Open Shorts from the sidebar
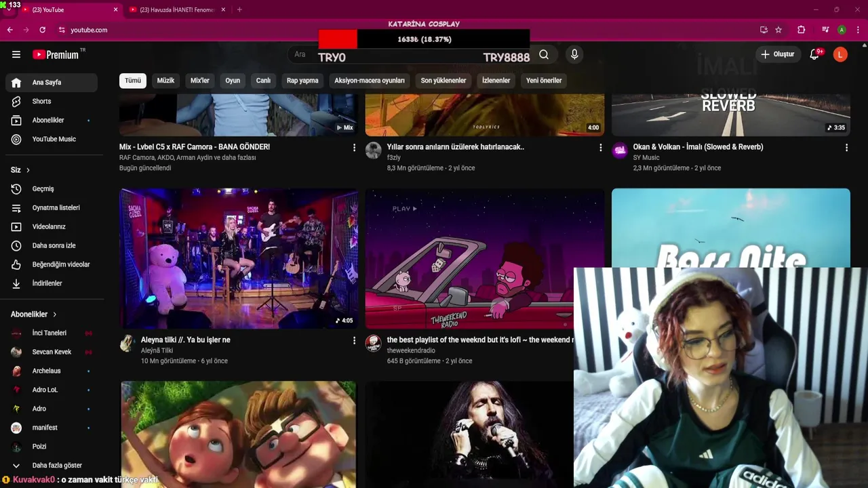868x488 pixels. click(x=52, y=101)
